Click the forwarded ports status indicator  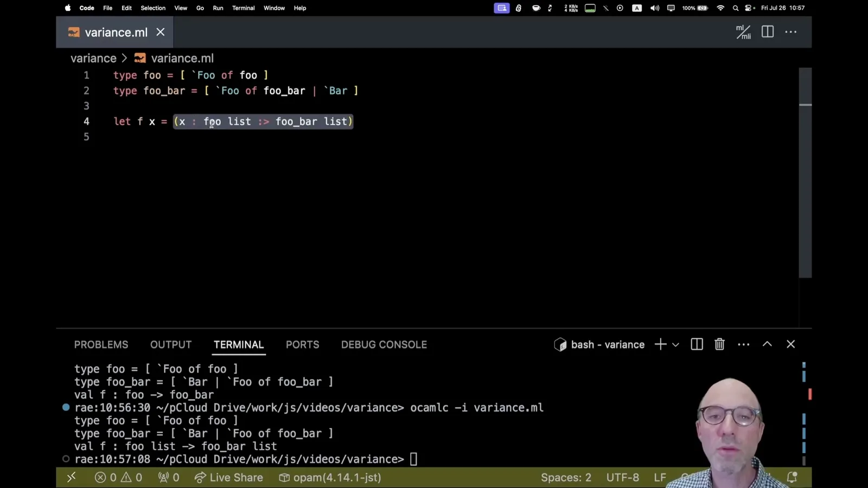[169, 478]
